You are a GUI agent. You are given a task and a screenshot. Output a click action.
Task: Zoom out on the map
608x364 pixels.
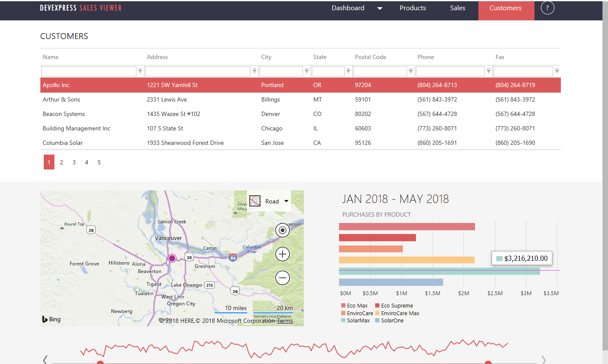pos(283,278)
